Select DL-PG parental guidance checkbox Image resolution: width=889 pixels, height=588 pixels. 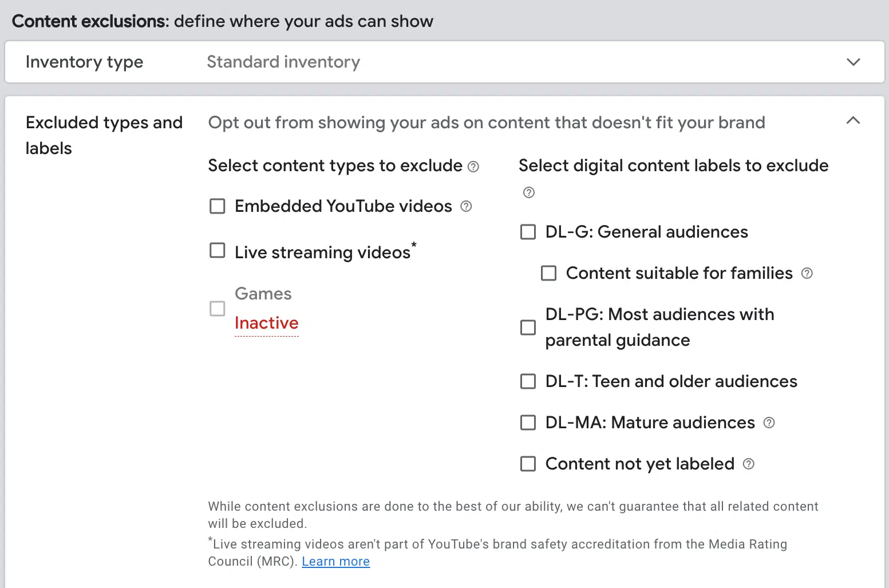point(528,327)
